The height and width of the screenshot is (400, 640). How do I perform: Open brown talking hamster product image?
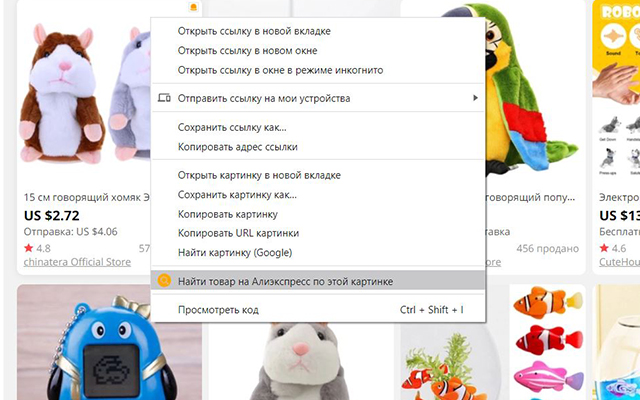84,94
